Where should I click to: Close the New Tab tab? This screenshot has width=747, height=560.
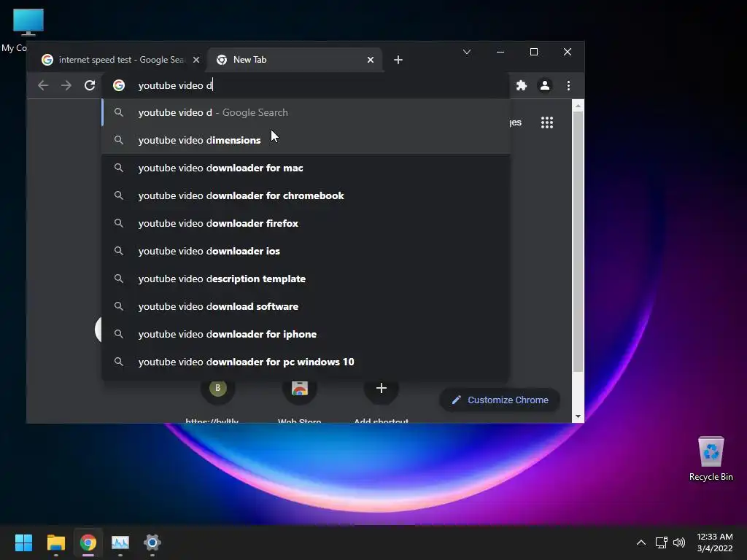click(x=371, y=60)
